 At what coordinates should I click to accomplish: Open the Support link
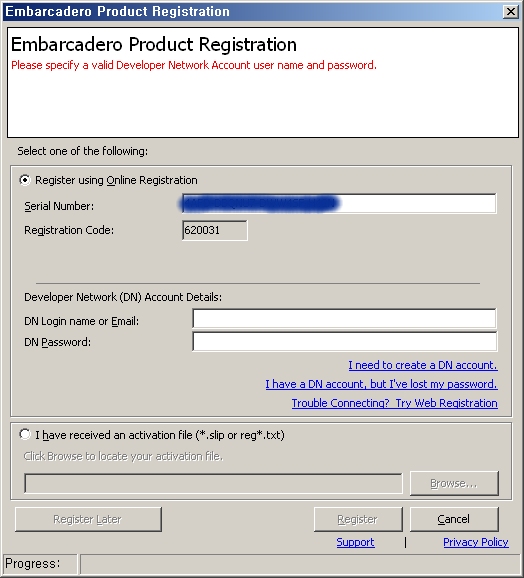tap(356, 542)
